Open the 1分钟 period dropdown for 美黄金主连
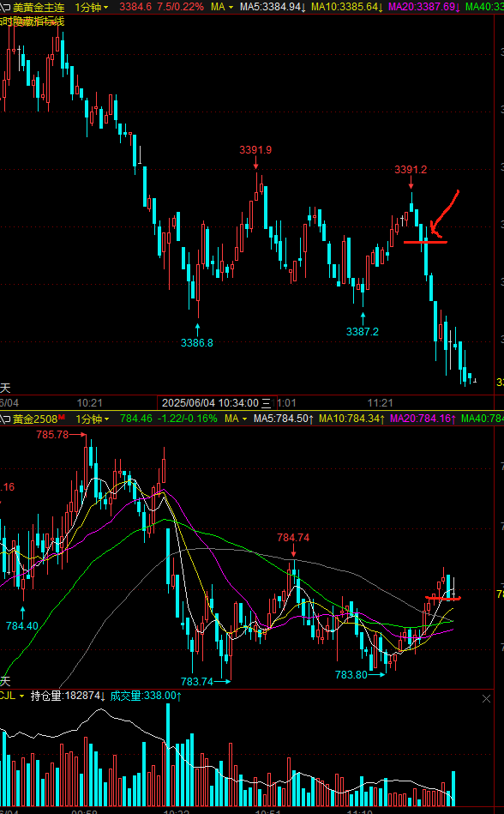Image resolution: width=504 pixels, height=814 pixels. (x=92, y=7)
